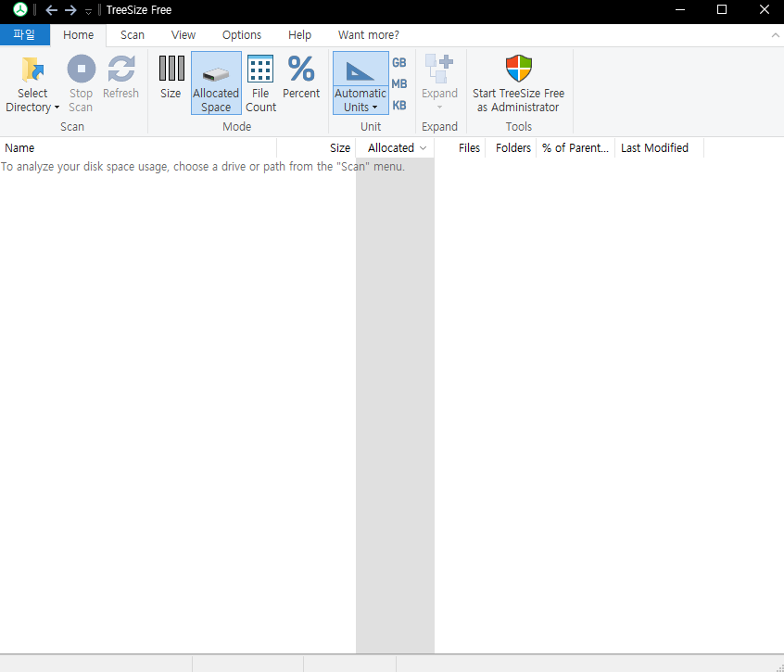Switch display mode to File Count
Viewport: 784px width, 672px height.
click(260, 83)
